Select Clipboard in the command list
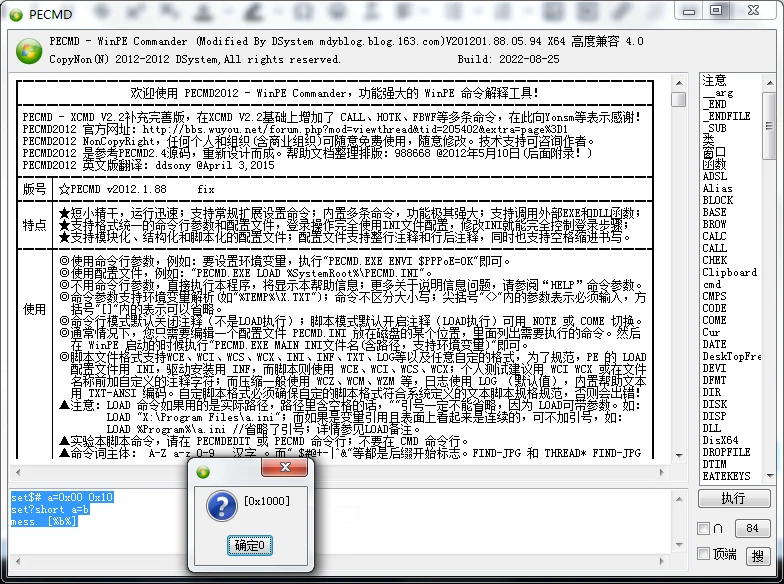This screenshot has height=584, width=784. click(730, 272)
